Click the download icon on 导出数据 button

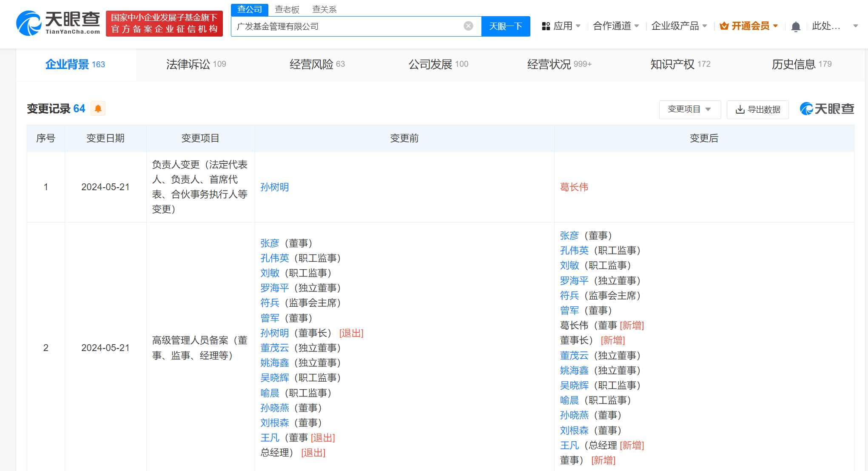pos(740,109)
